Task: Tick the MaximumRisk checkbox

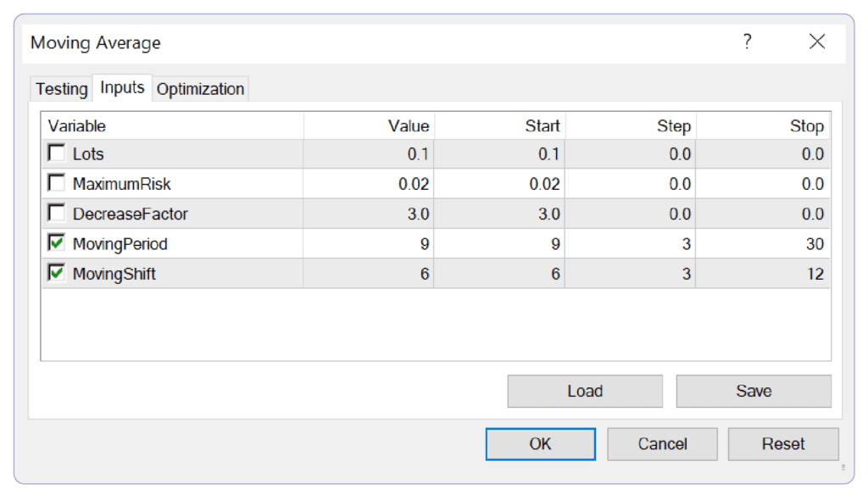Action: tap(57, 183)
